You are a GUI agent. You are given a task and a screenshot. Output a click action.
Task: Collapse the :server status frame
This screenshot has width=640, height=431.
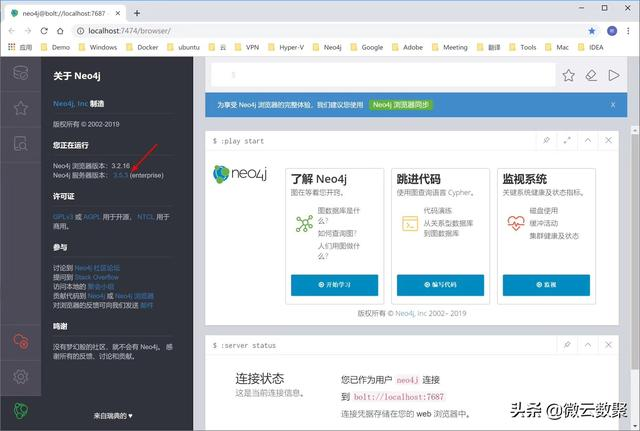[x=588, y=345]
